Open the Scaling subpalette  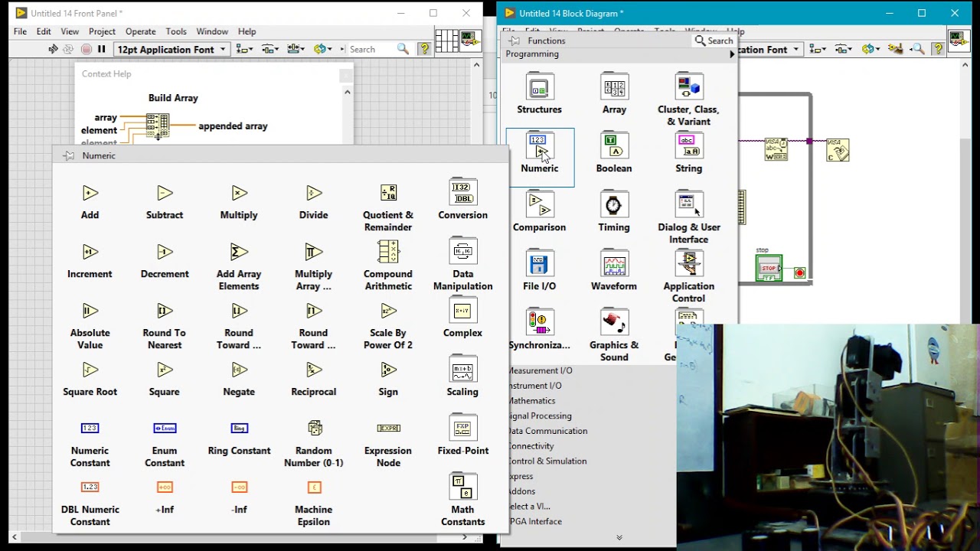462,368
